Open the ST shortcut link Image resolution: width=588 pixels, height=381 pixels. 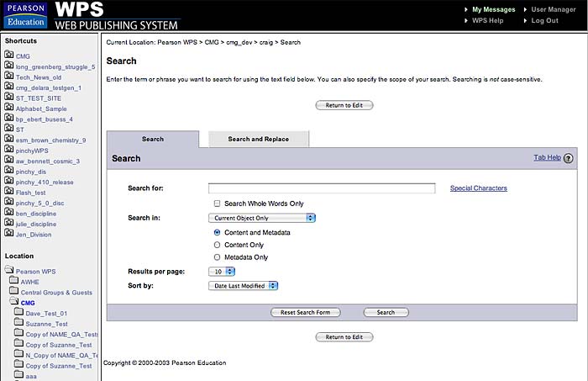(x=20, y=130)
